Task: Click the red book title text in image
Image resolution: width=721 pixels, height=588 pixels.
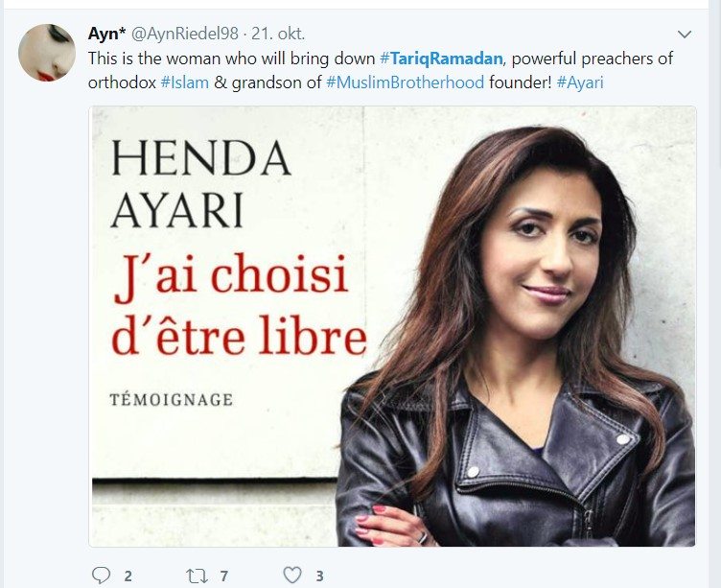Action: point(239,305)
